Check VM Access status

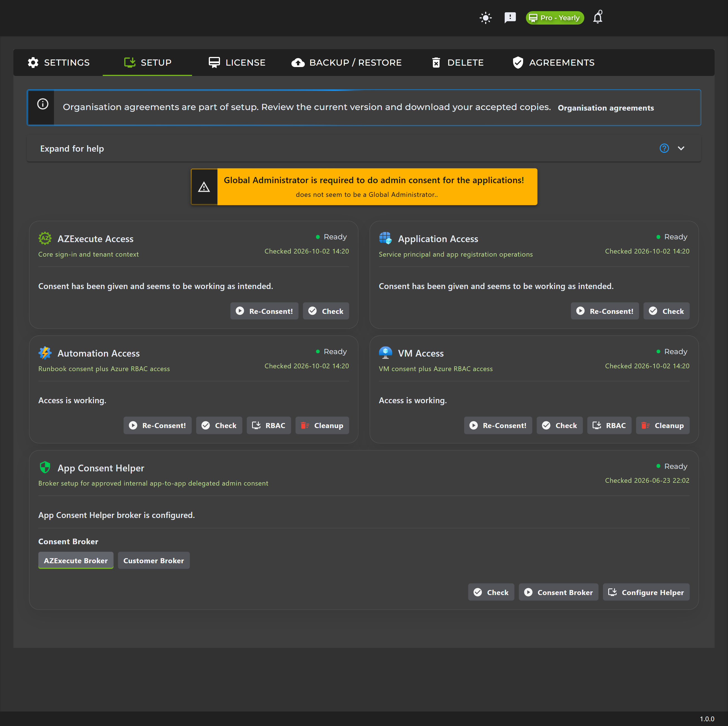coord(560,425)
